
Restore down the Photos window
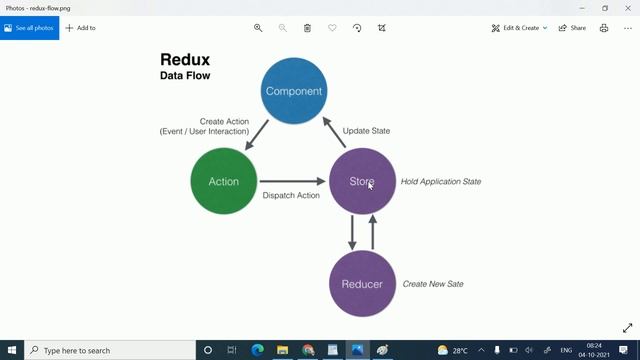[605, 8]
